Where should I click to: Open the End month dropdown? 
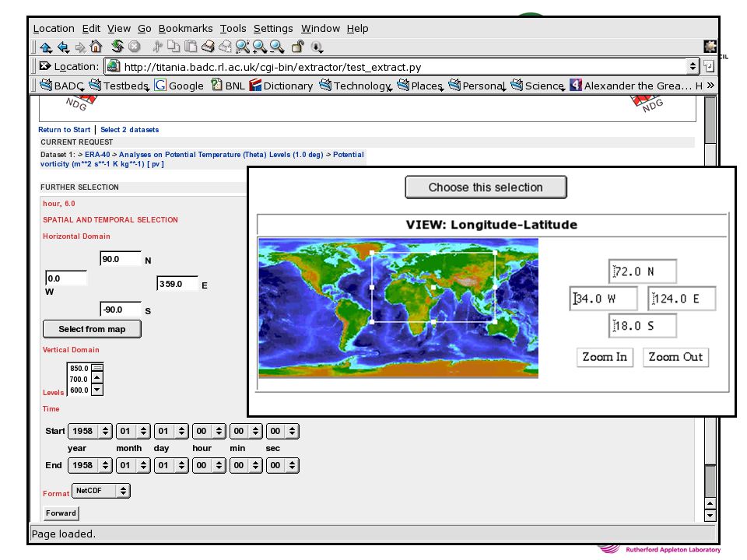133,465
